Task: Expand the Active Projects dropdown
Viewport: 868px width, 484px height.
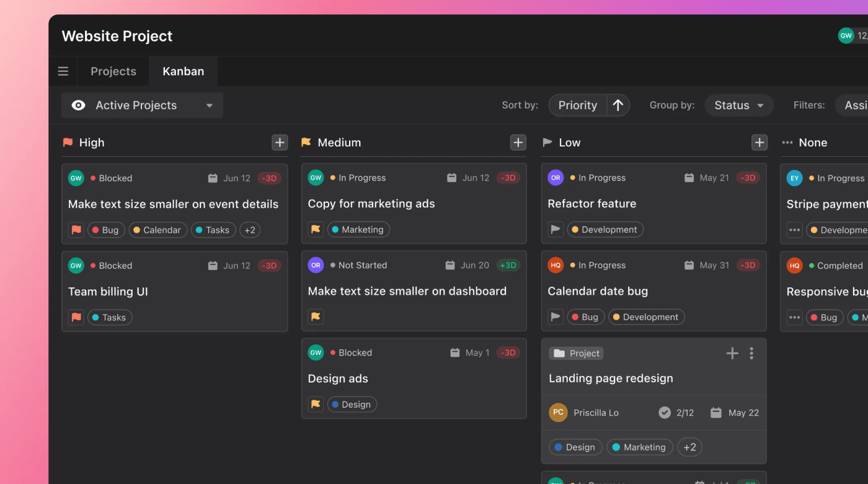Action: (x=210, y=105)
